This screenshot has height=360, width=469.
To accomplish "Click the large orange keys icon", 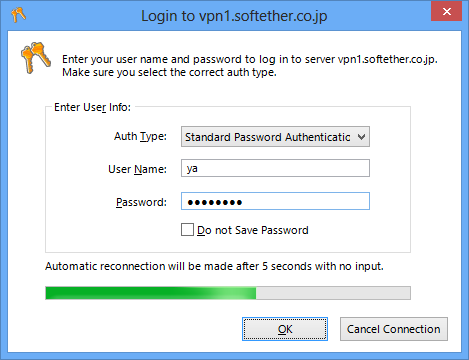I will [x=36, y=58].
